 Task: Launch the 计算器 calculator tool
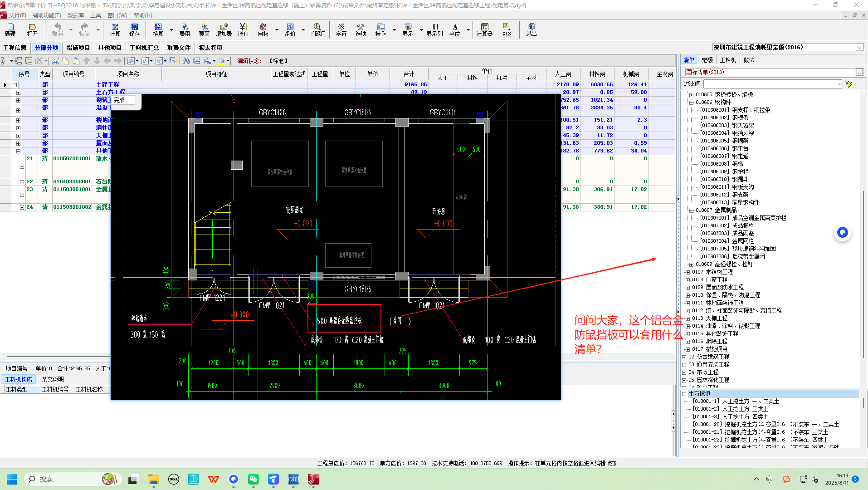point(484,30)
